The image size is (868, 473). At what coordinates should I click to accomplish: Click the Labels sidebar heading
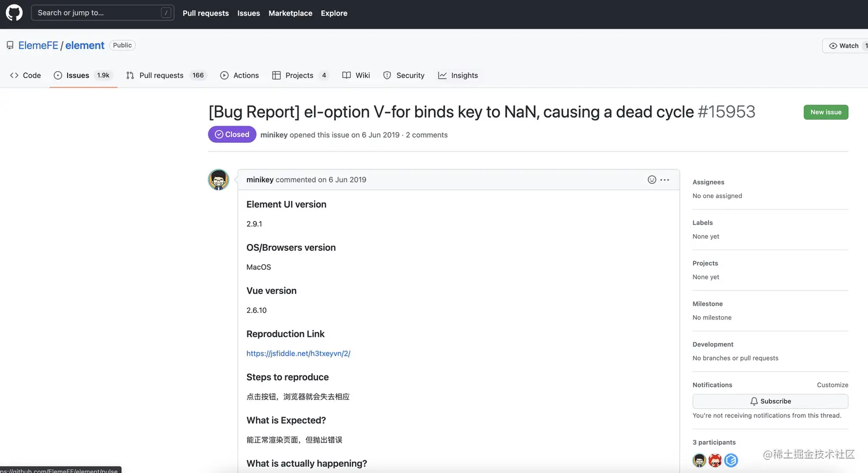(x=703, y=223)
